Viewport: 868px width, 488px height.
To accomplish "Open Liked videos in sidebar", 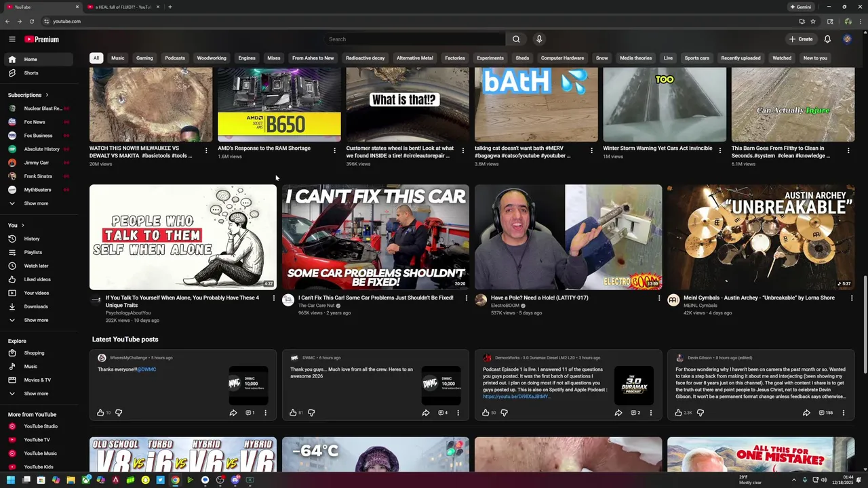I will (x=37, y=279).
